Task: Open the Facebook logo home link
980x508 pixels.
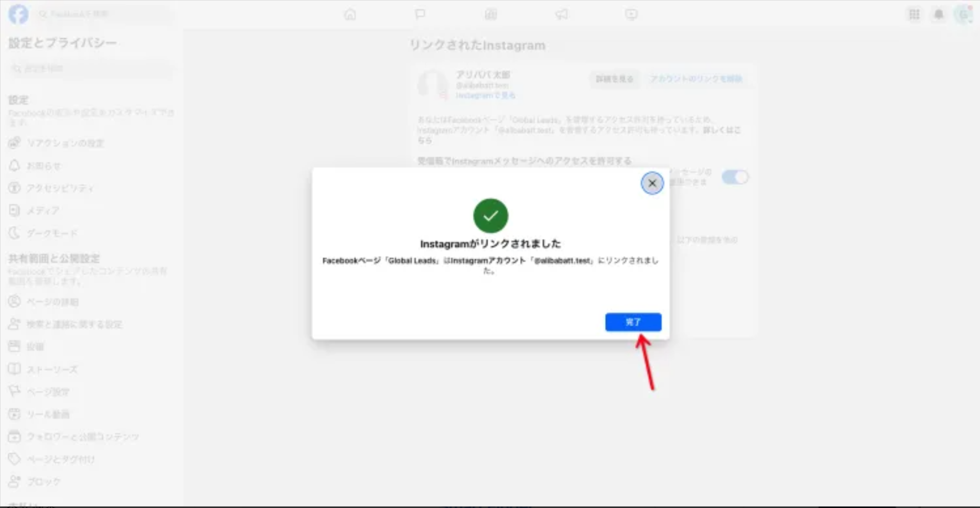Action: click(x=18, y=14)
